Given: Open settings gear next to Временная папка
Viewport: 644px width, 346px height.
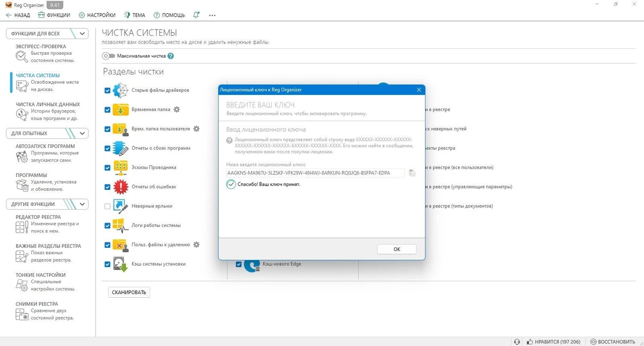Looking at the screenshot, I should pyautogui.click(x=177, y=109).
